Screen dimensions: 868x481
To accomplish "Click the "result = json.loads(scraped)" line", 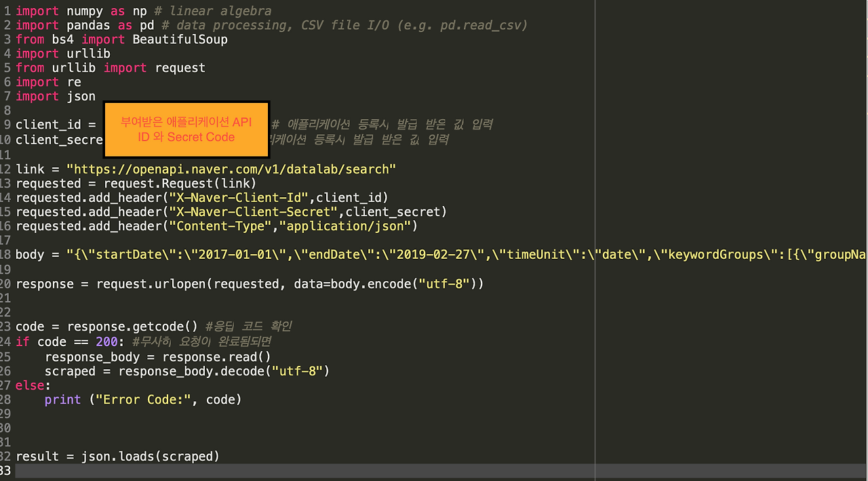I will (x=117, y=456).
